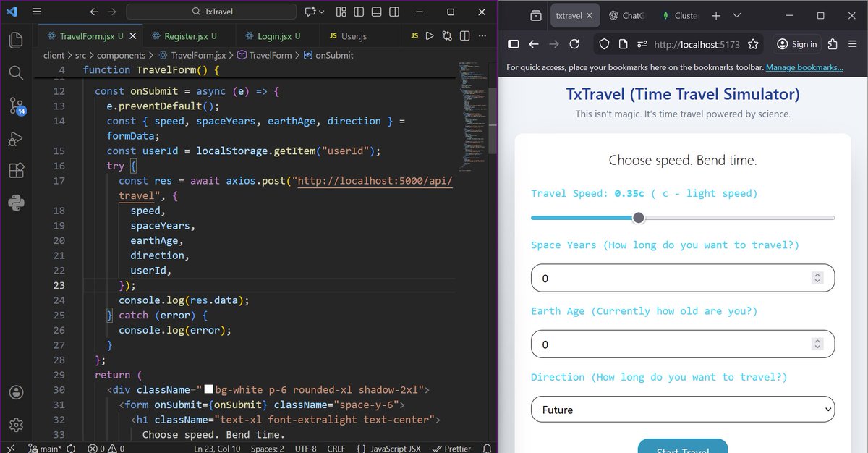Screen dimensions: 868x453
Task: Click 'CRLF' line ending in status bar
Action: [x=336, y=448]
